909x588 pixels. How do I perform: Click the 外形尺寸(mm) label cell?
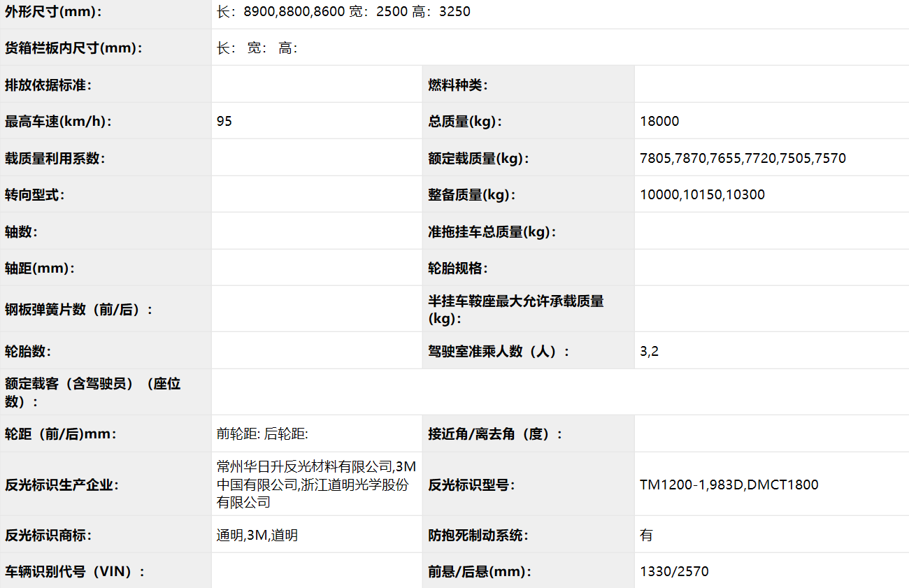(x=53, y=11)
